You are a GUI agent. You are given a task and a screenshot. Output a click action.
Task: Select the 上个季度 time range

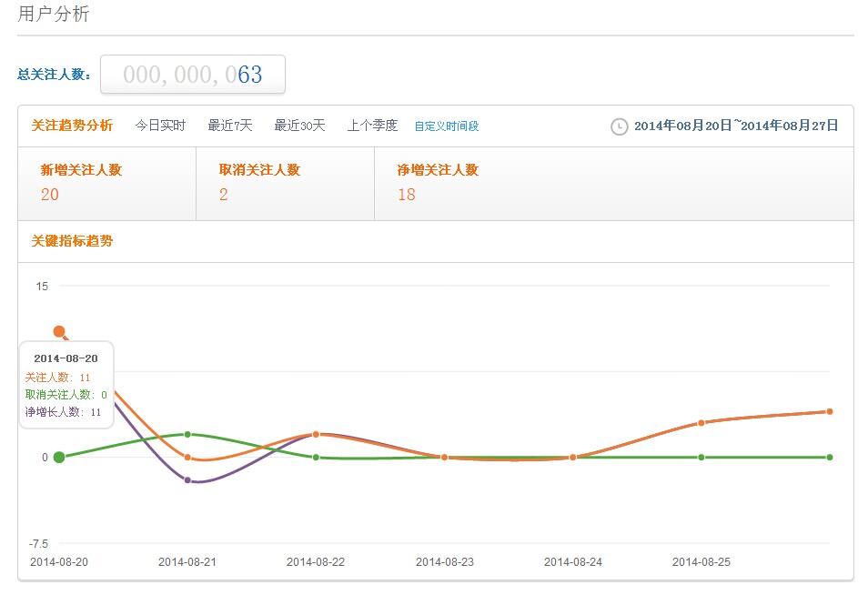coord(372,126)
